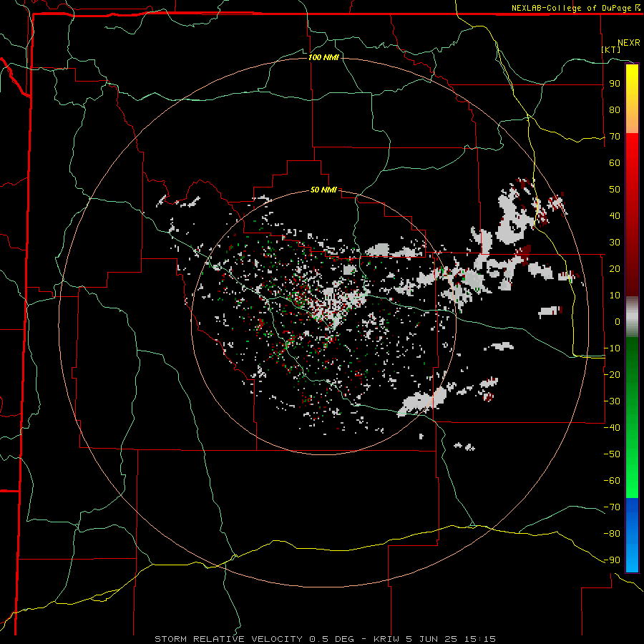This screenshot has width=644, height=644.
Task: Click the 50 NMI range ring label
Action: coord(323,190)
